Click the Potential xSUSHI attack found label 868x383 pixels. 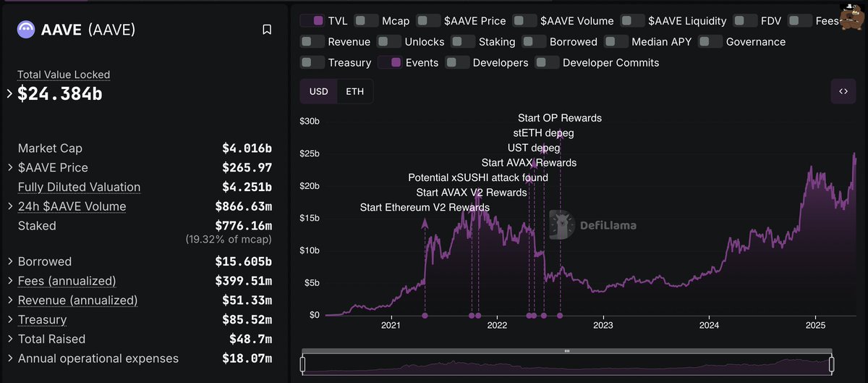tap(478, 177)
